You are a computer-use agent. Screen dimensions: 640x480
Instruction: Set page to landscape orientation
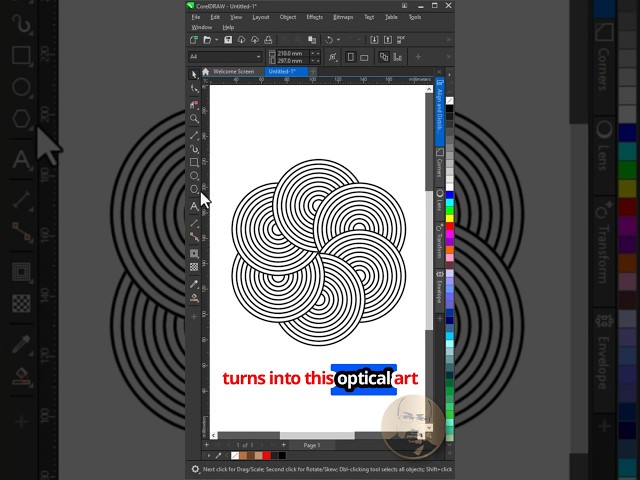[x=364, y=57]
